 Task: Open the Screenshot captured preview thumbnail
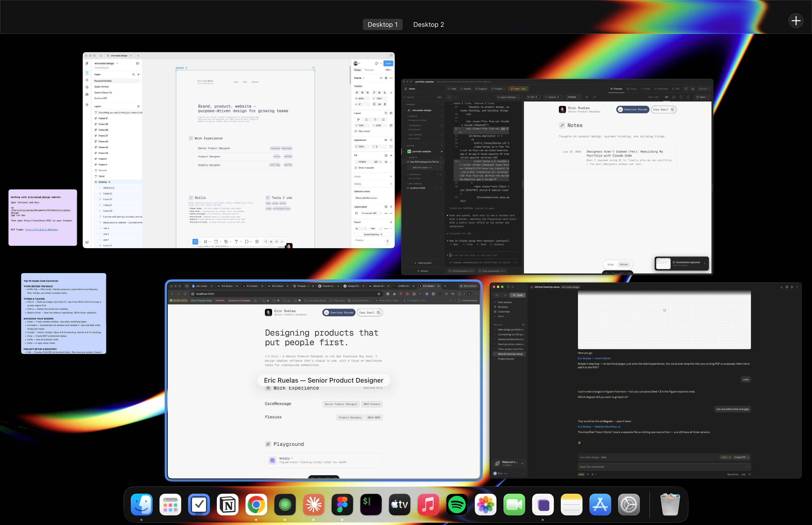[x=663, y=263]
